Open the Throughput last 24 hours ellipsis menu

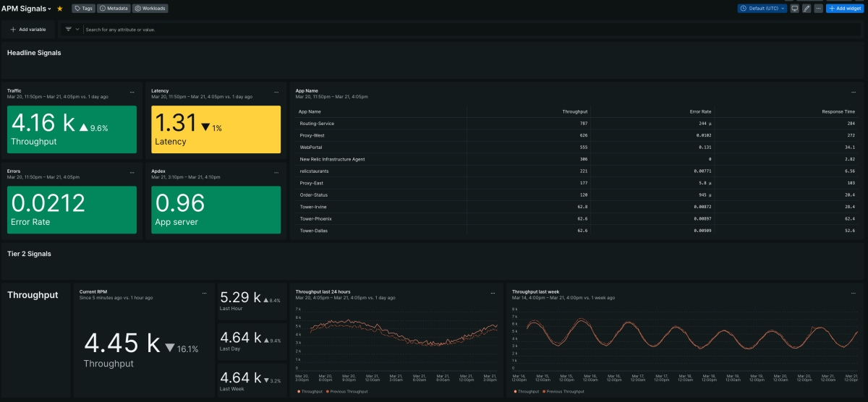point(493,293)
